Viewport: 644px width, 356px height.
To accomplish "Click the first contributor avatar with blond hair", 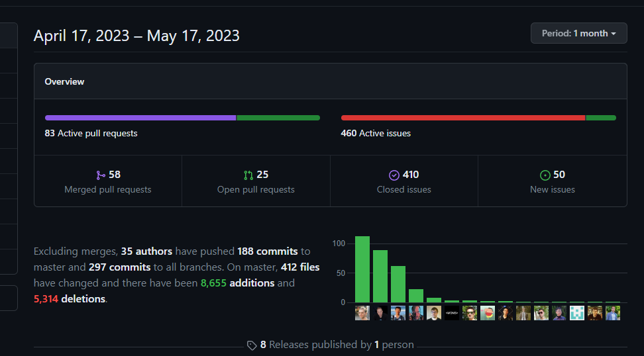I will (x=362, y=313).
